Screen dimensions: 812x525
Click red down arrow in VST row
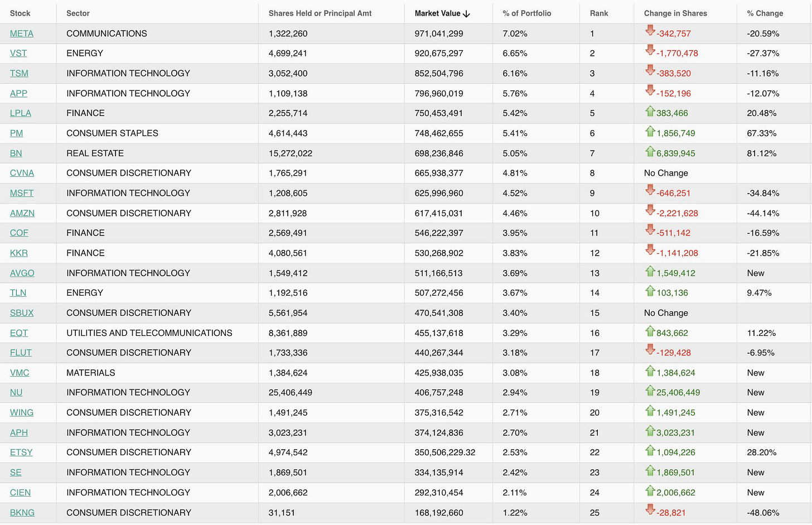650,51
